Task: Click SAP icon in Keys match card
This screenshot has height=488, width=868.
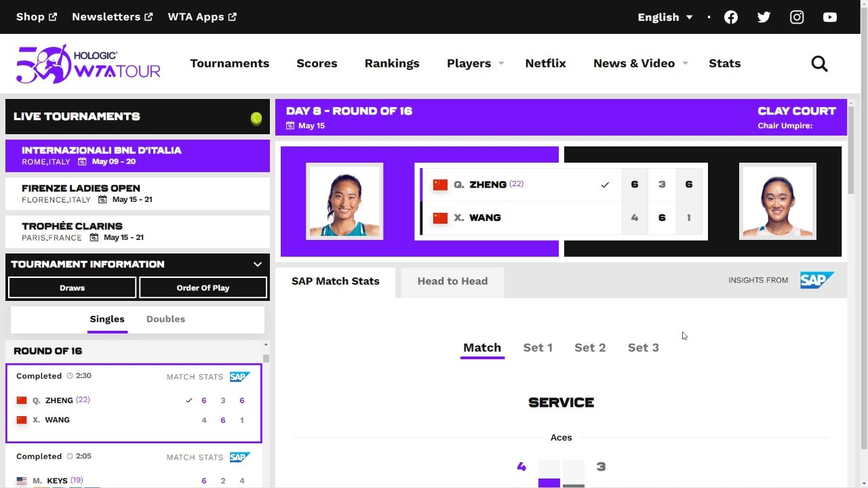Action: click(x=240, y=457)
